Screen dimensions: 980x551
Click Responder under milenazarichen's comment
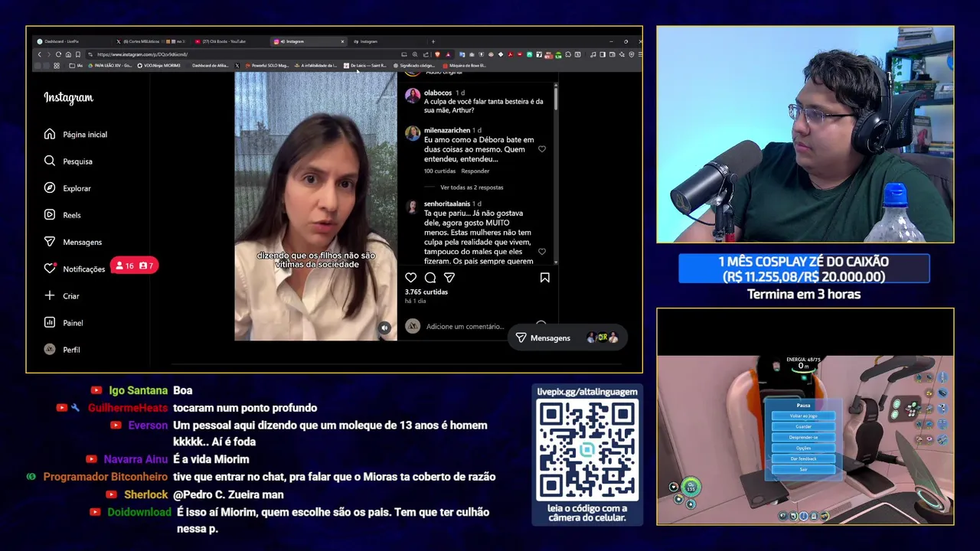click(x=475, y=171)
